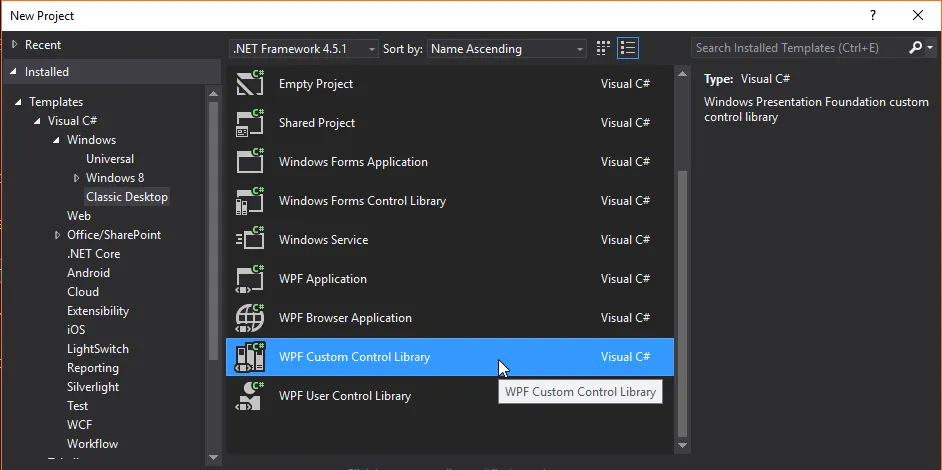This screenshot has height=470, width=942.
Task: Click the tree panel scrollbar thumb
Action: [214, 230]
